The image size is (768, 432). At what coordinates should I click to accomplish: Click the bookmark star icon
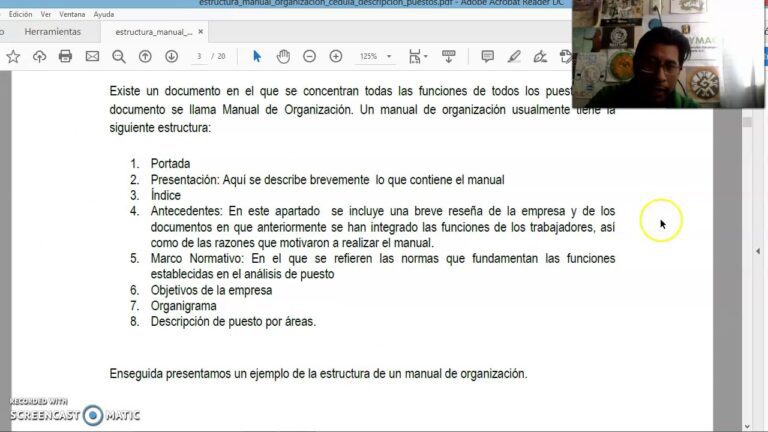(13, 57)
